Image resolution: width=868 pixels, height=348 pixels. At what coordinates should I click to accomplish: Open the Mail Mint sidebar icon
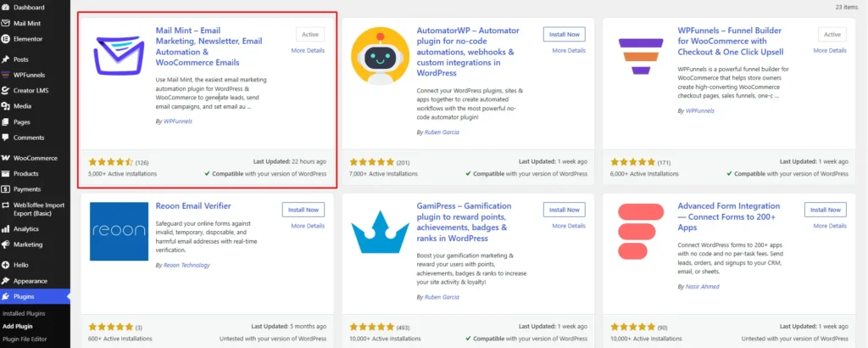pos(6,23)
